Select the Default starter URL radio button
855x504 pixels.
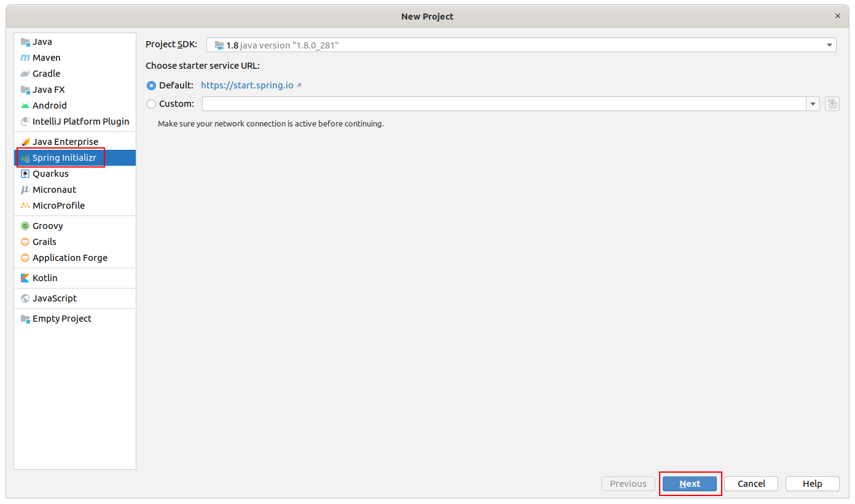pos(151,85)
